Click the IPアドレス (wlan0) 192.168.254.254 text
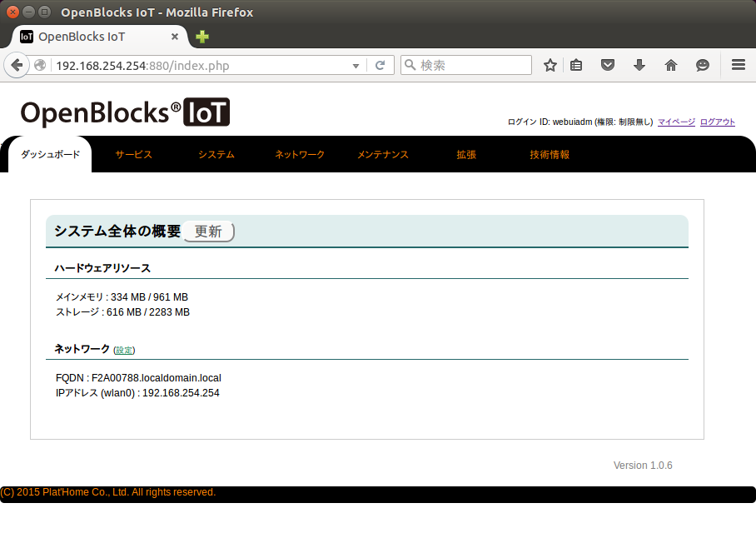756x543 pixels. coord(137,392)
